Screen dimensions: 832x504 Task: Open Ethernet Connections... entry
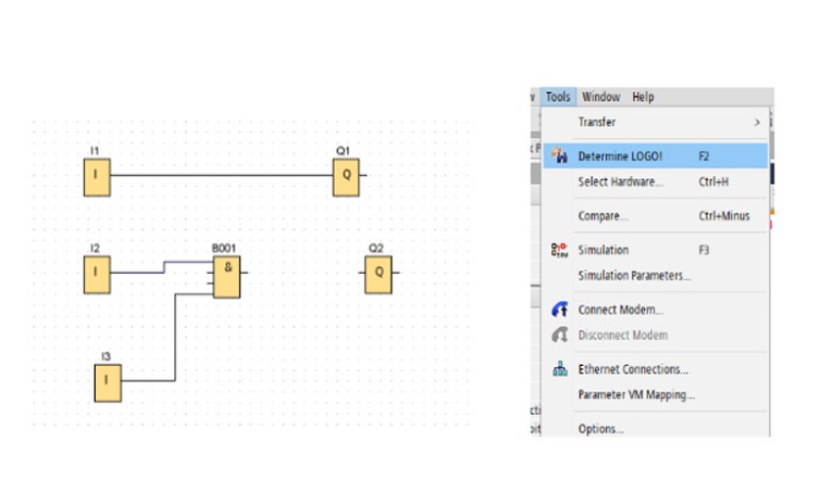coord(655,369)
